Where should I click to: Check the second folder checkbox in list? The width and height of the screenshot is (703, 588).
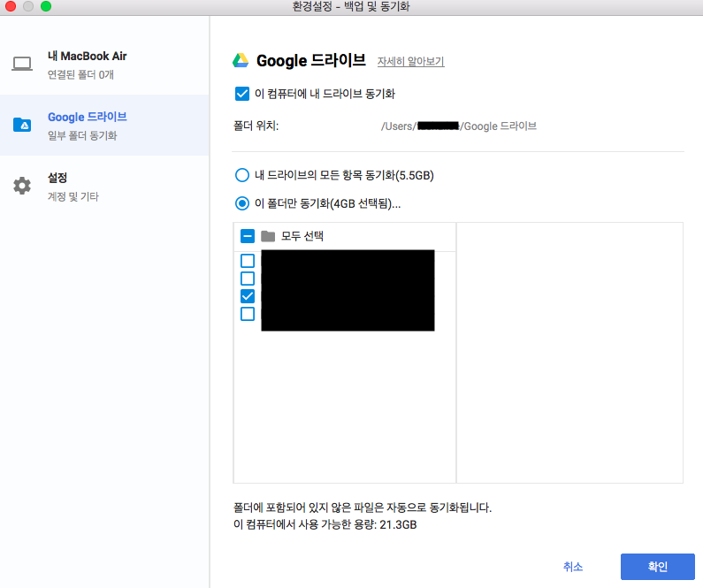(x=248, y=279)
